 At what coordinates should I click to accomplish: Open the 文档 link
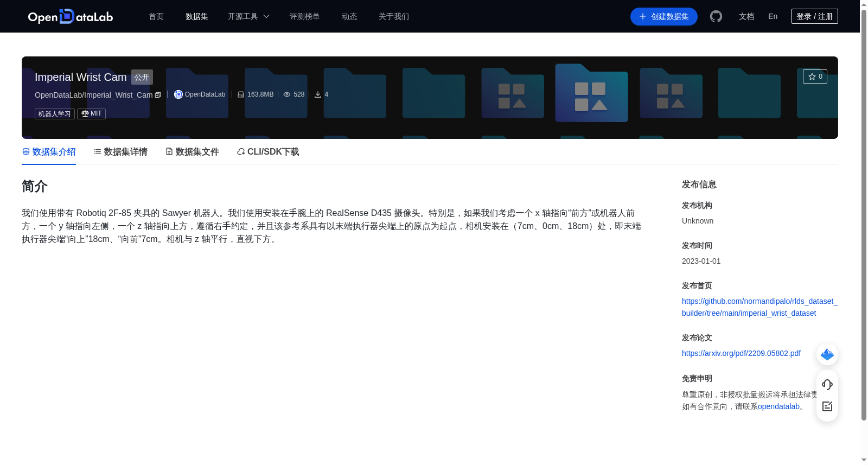pyautogui.click(x=746, y=16)
